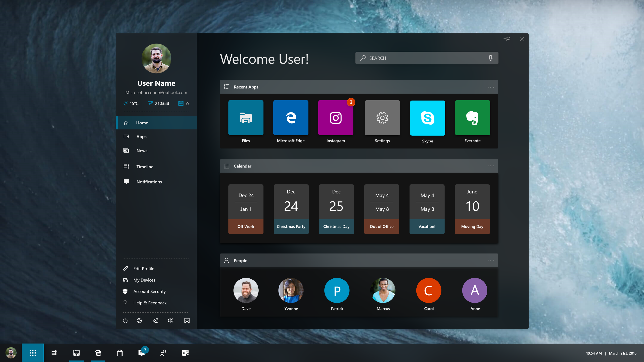Image resolution: width=644 pixels, height=362 pixels.
Task: Open the Calendar section overflow menu
Action: [491, 166]
